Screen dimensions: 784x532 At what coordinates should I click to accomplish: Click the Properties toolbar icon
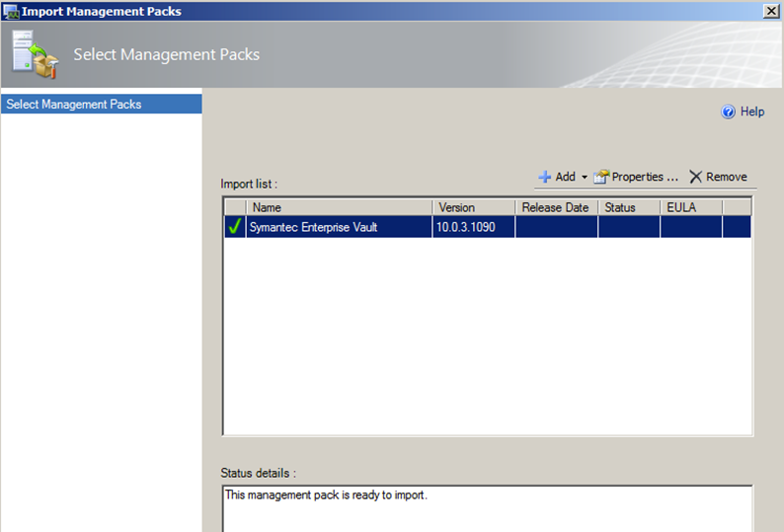click(601, 177)
